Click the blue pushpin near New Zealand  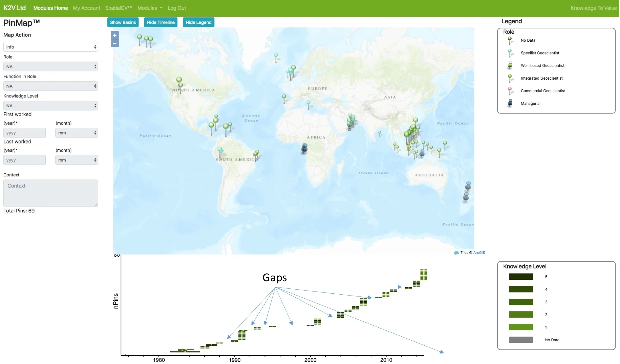468,186
